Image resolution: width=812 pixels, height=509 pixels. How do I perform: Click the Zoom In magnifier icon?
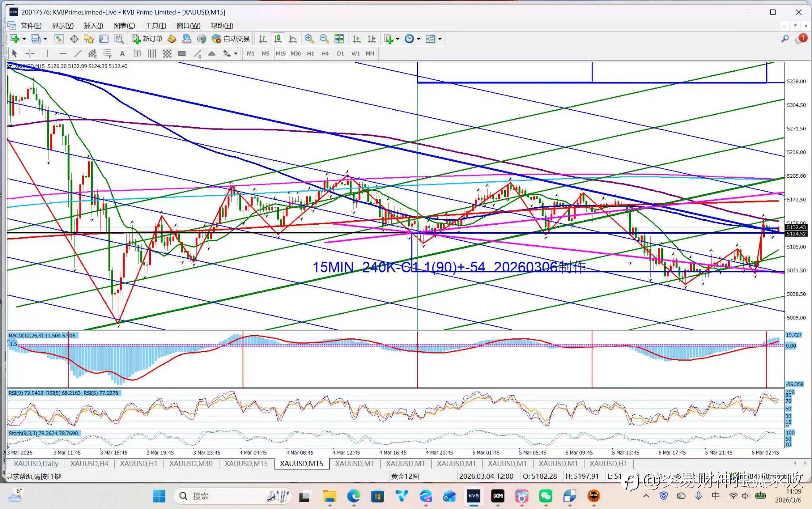(309, 39)
